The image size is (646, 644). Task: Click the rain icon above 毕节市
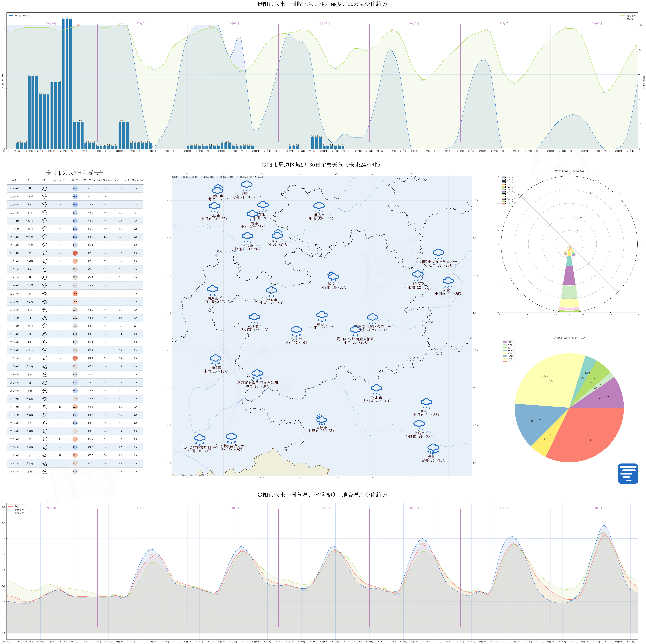pos(271,292)
